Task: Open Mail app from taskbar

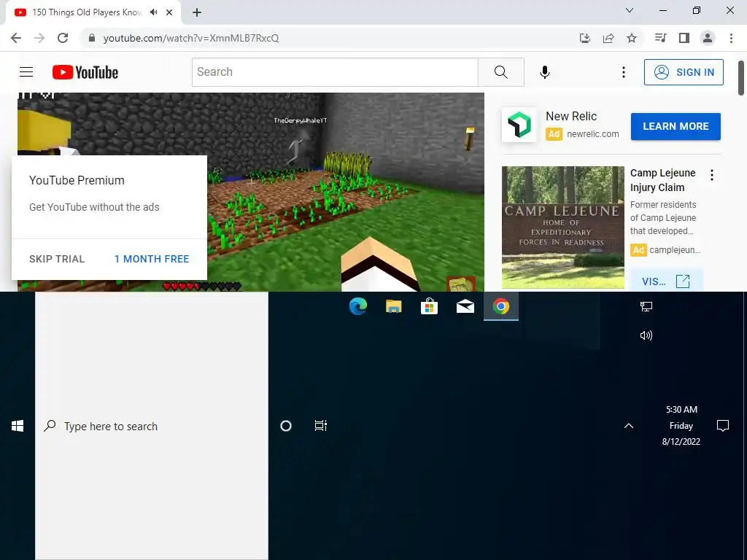Action: pos(465,306)
